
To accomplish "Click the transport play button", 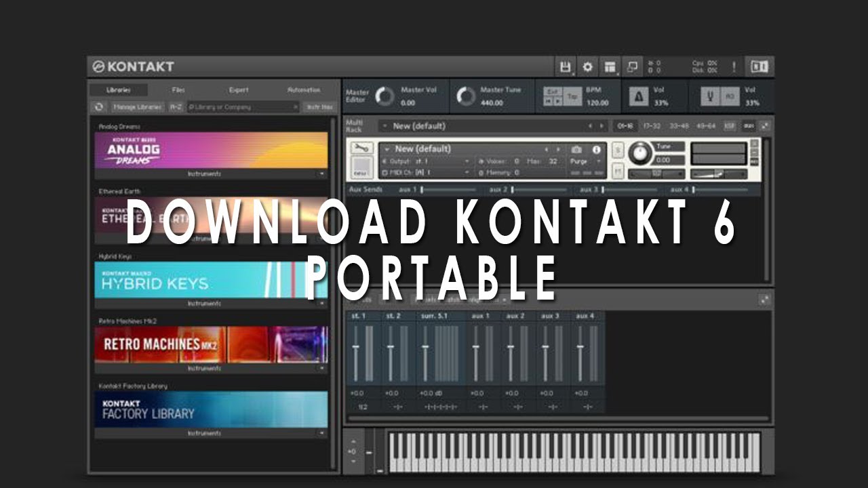I will 558,101.
